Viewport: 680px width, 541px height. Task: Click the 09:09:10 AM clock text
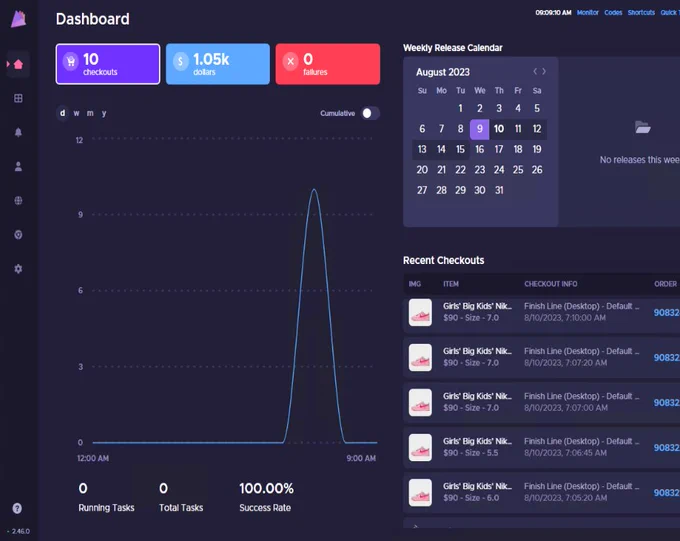pos(553,13)
